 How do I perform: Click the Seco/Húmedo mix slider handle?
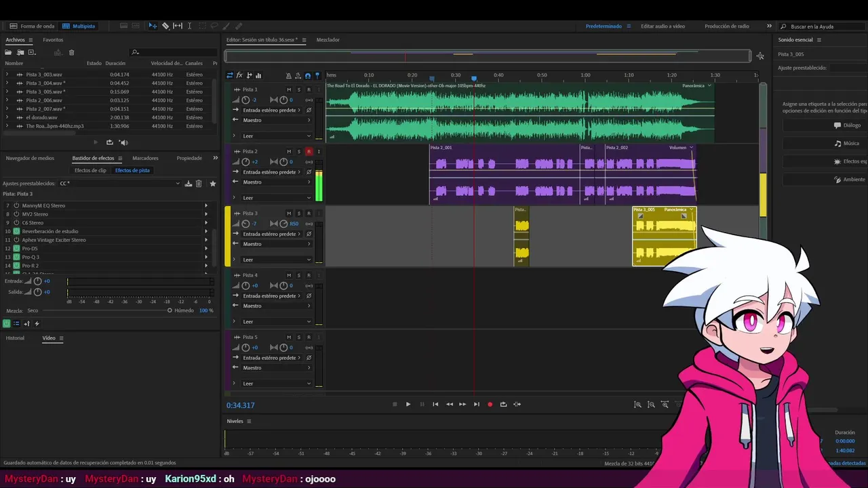coord(170,310)
